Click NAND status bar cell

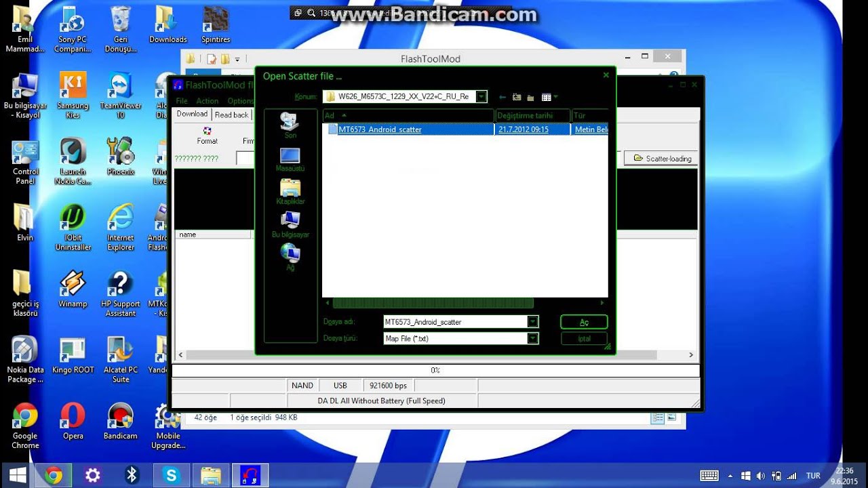tap(302, 386)
